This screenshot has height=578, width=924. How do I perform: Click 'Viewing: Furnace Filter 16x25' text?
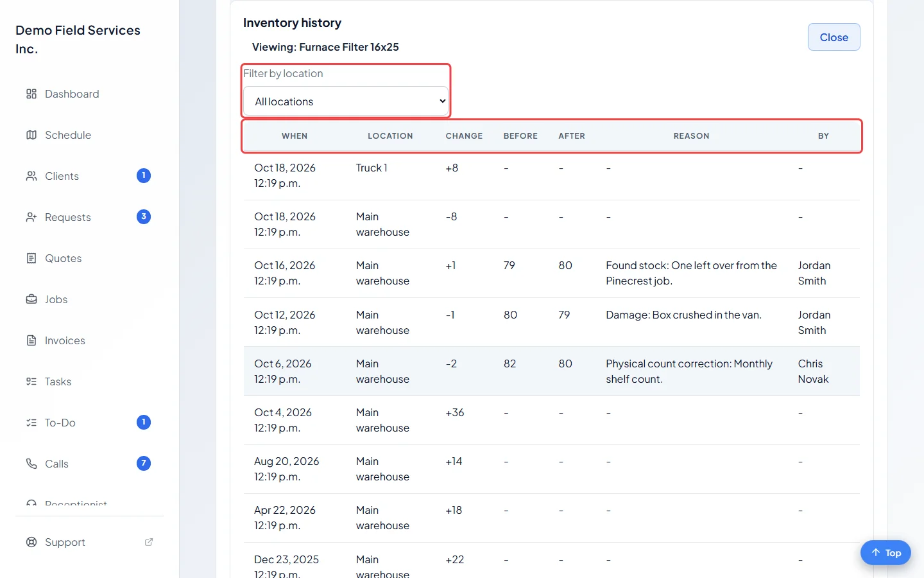[x=325, y=47]
